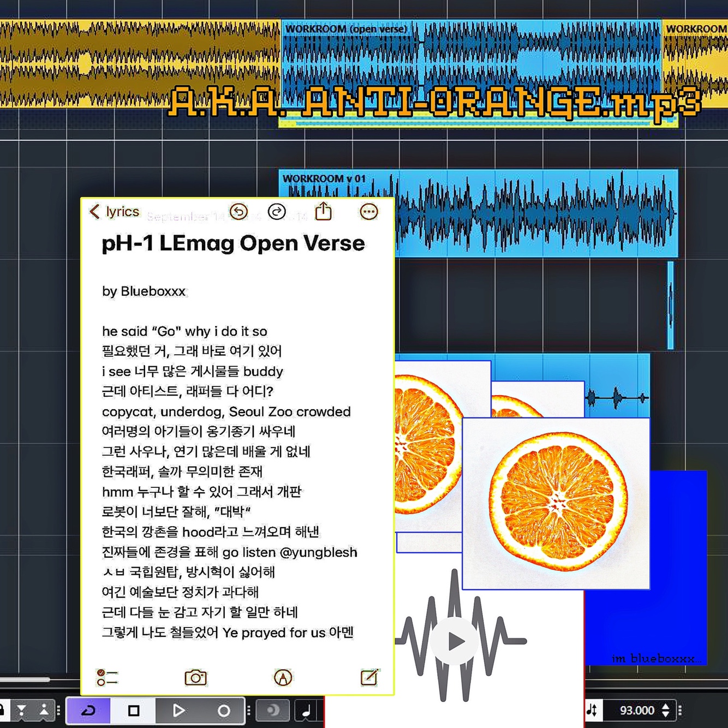Click the horizontal scrollbar of the DAW timeline

[x=25, y=679]
